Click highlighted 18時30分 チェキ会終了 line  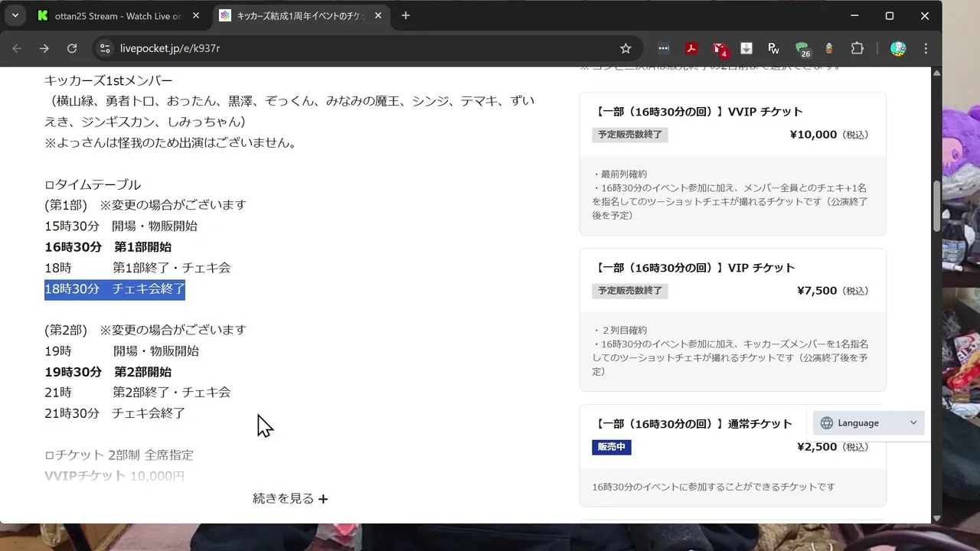point(115,289)
